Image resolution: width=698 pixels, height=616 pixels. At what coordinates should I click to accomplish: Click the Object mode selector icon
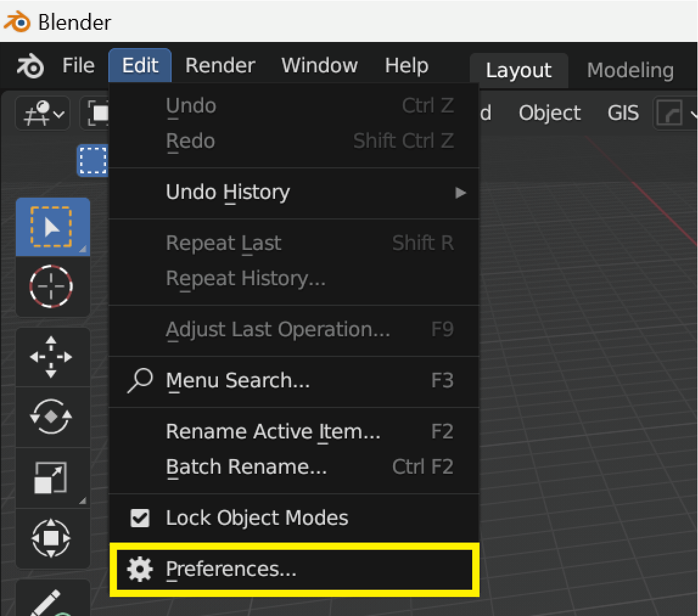[95, 114]
